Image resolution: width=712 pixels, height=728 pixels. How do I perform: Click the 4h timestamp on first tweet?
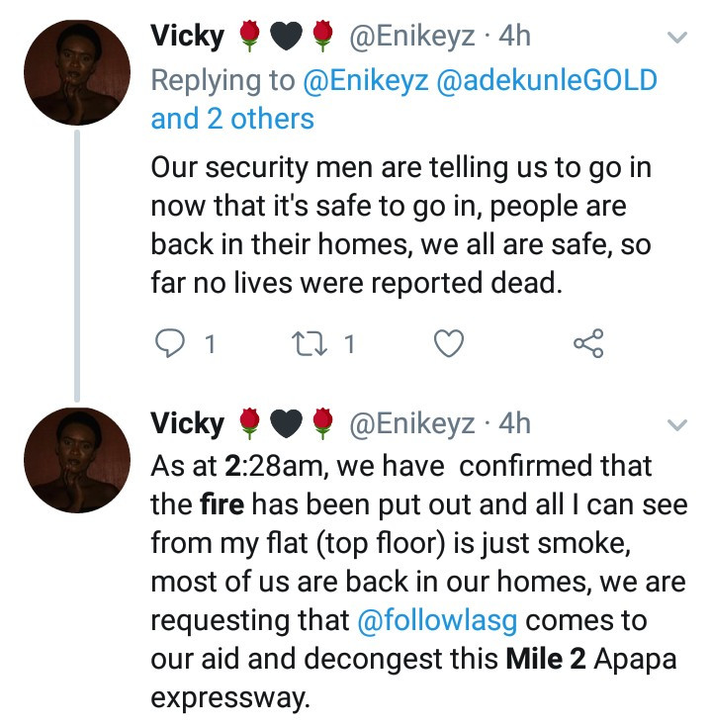[x=514, y=37]
